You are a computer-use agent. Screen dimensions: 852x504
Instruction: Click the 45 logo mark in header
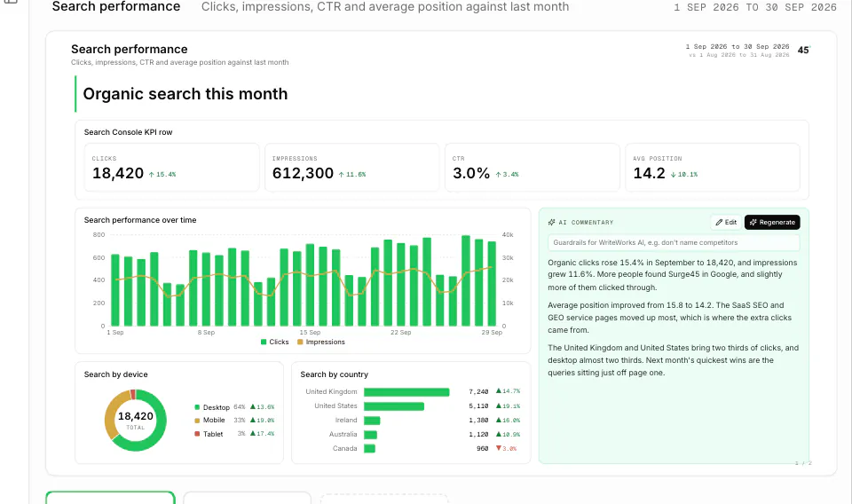pos(804,50)
